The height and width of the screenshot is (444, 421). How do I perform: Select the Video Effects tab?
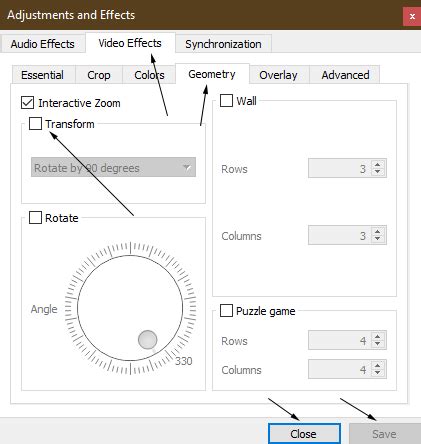(x=130, y=43)
